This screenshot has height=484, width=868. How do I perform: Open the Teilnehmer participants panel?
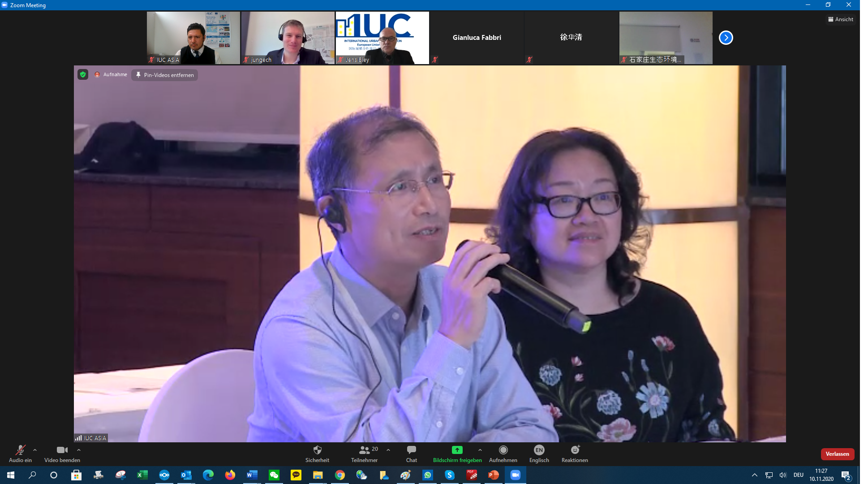click(365, 450)
